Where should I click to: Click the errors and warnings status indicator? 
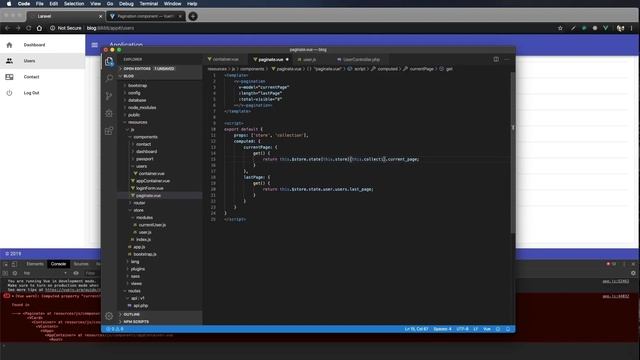115,329
